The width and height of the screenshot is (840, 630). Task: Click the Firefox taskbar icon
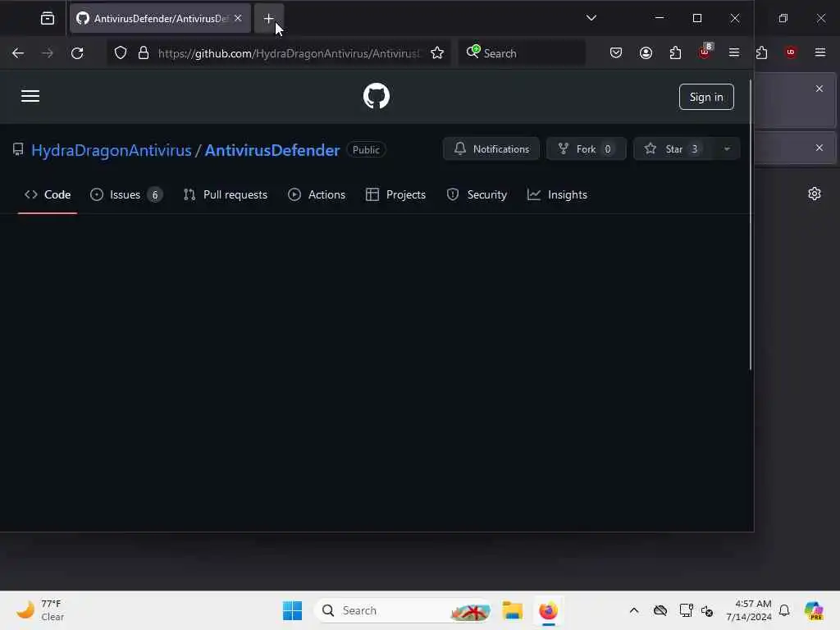(x=548, y=610)
